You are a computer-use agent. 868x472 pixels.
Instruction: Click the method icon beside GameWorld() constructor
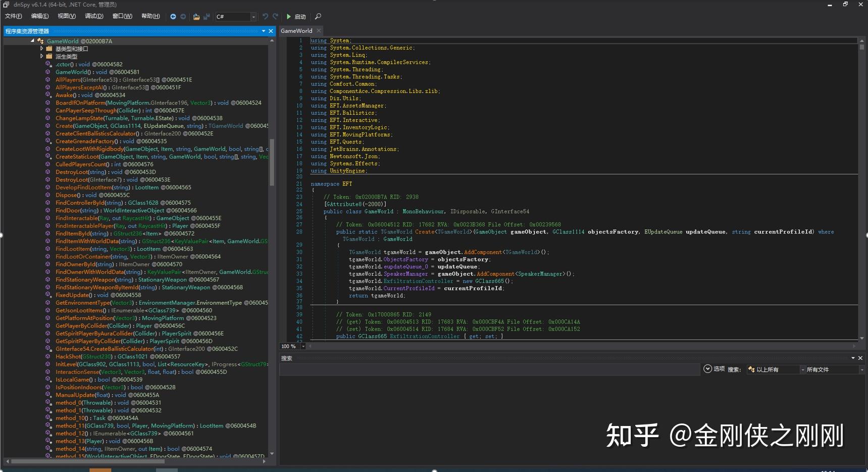click(48, 72)
